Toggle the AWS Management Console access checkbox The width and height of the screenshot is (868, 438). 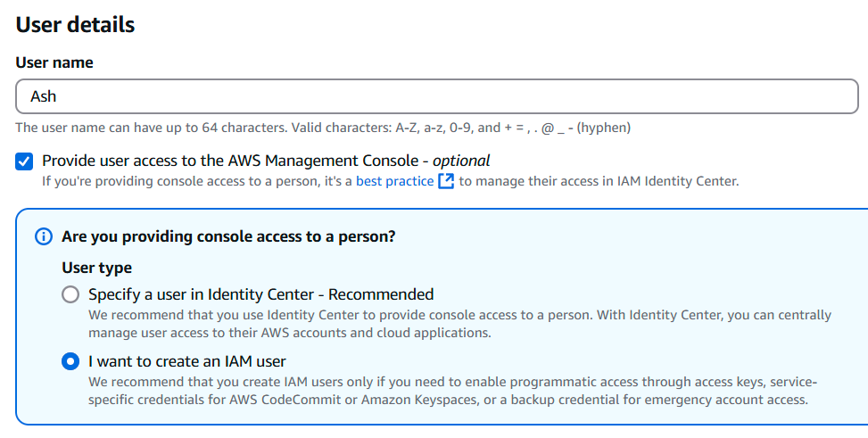pos(24,161)
